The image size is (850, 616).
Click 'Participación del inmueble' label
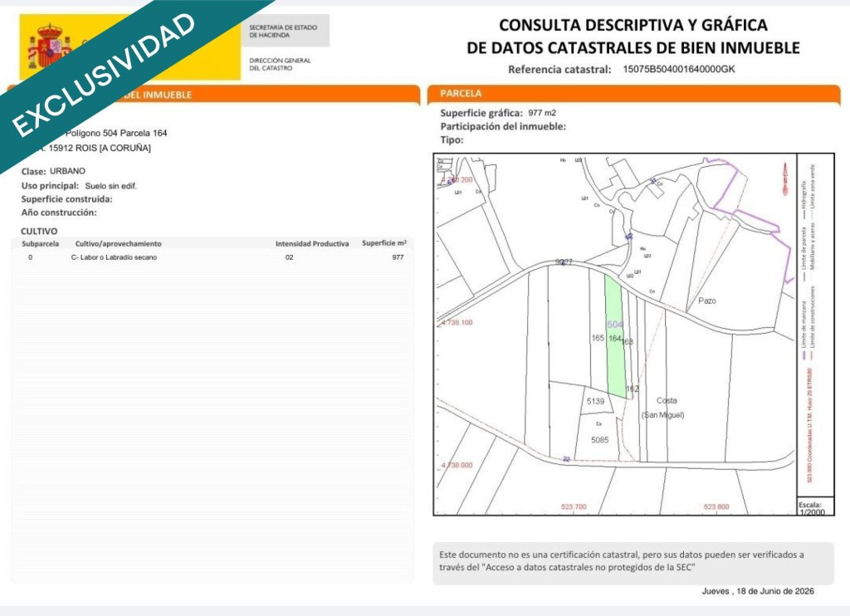point(502,126)
